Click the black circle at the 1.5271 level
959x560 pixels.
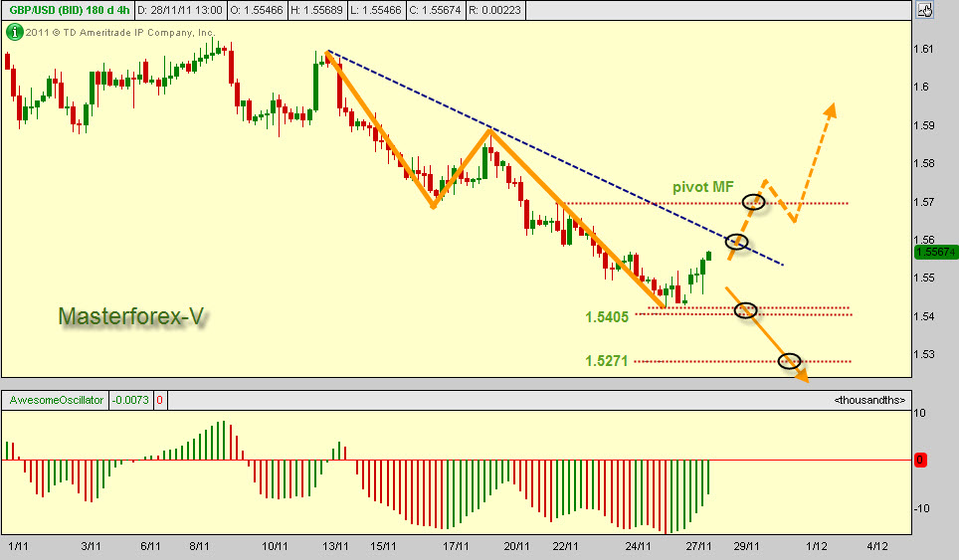tap(789, 361)
